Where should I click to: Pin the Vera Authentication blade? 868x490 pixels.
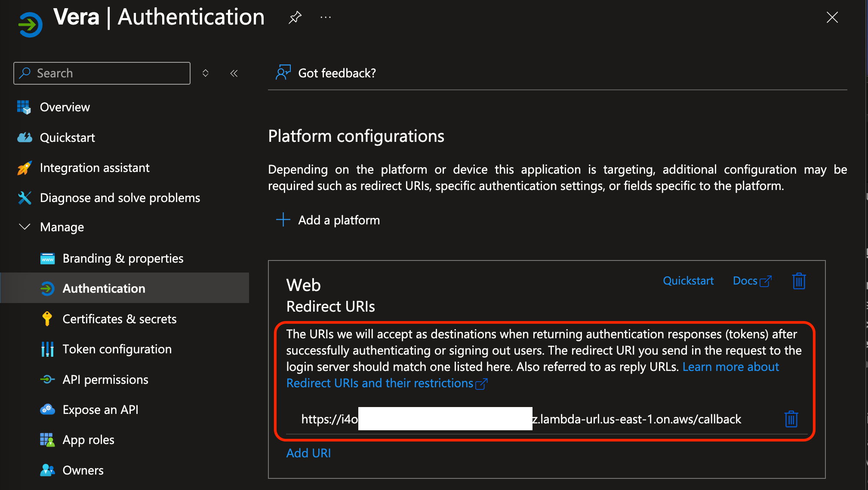pyautogui.click(x=295, y=18)
